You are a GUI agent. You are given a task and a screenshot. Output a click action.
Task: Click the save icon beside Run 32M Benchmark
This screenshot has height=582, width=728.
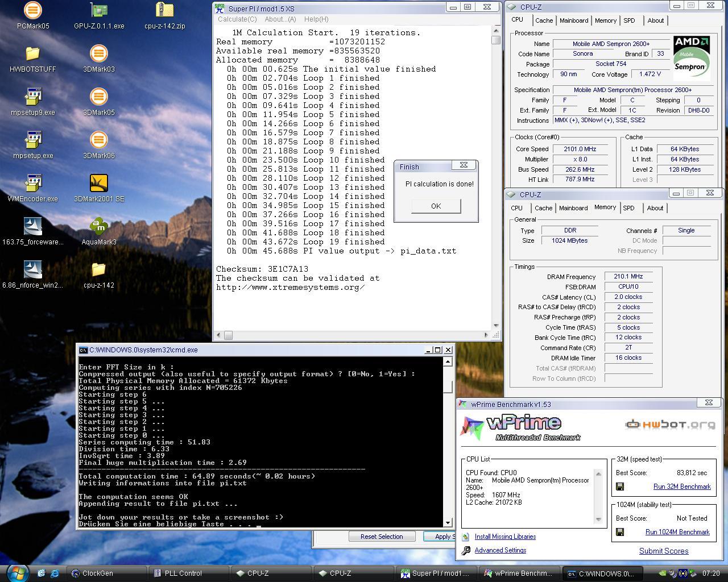620,487
